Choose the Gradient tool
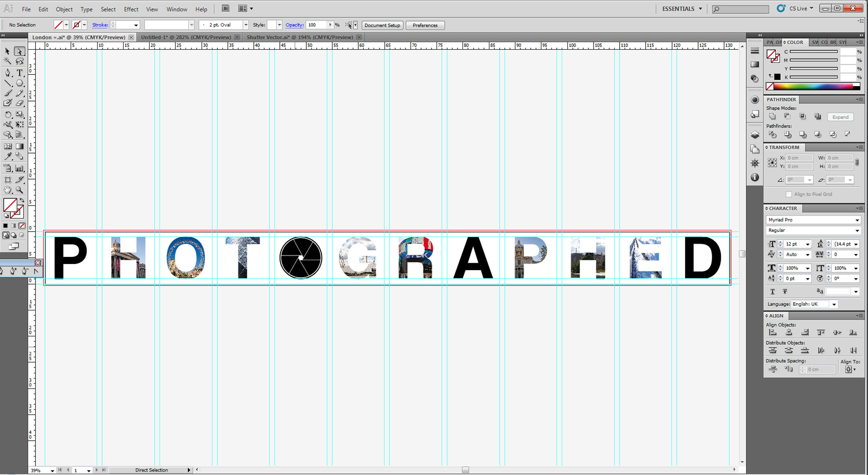The height and width of the screenshot is (475, 868). pos(19,146)
